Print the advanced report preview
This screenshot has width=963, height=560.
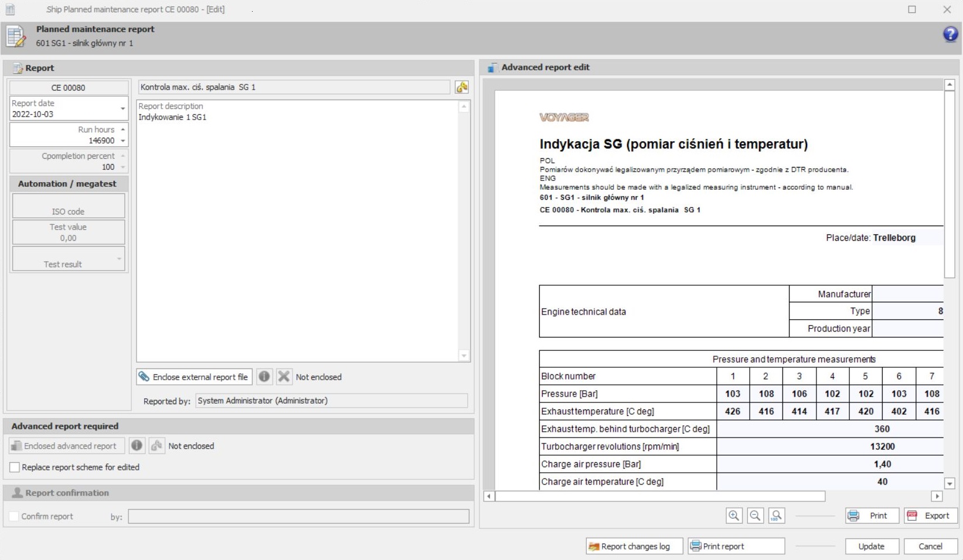pos(872,515)
